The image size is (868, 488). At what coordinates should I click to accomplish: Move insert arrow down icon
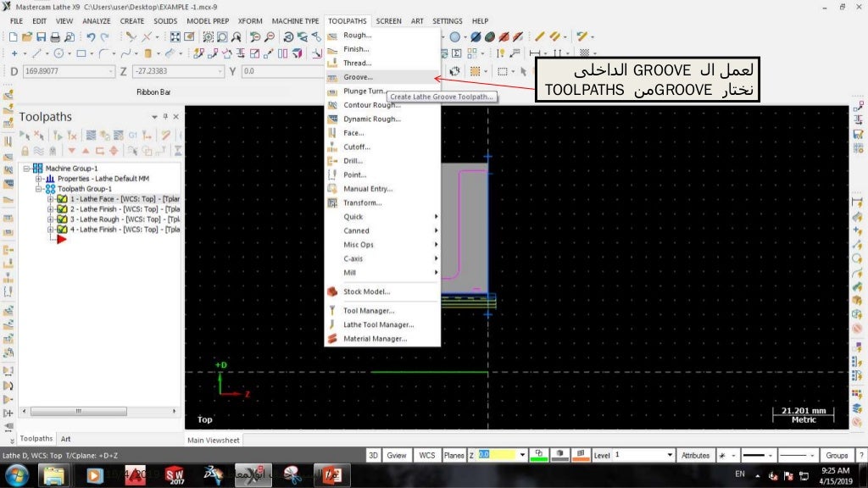click(x=71, y=151)
